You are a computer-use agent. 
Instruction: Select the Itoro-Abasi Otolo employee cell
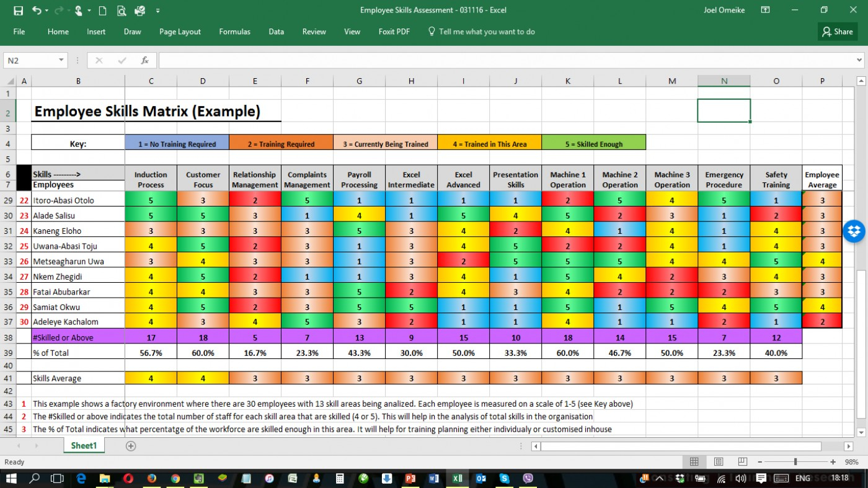click(x=78, y=200)
